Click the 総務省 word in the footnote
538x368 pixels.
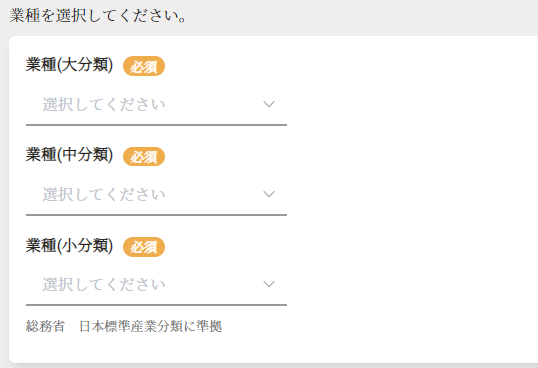click(45, 326)
